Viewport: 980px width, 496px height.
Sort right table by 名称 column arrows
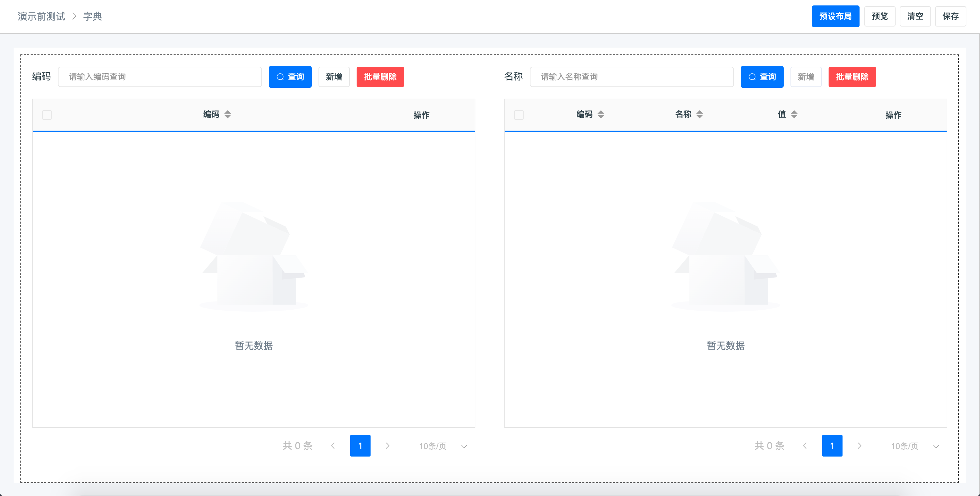[700, 115]
